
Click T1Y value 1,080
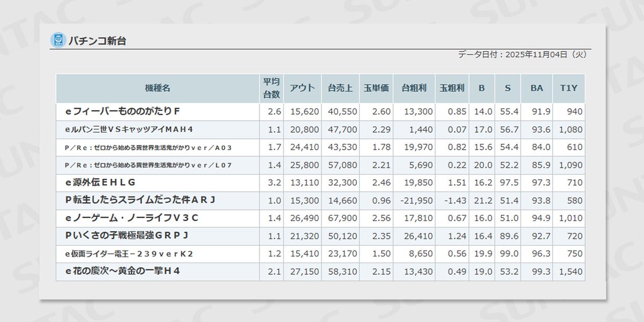point(571,129)
